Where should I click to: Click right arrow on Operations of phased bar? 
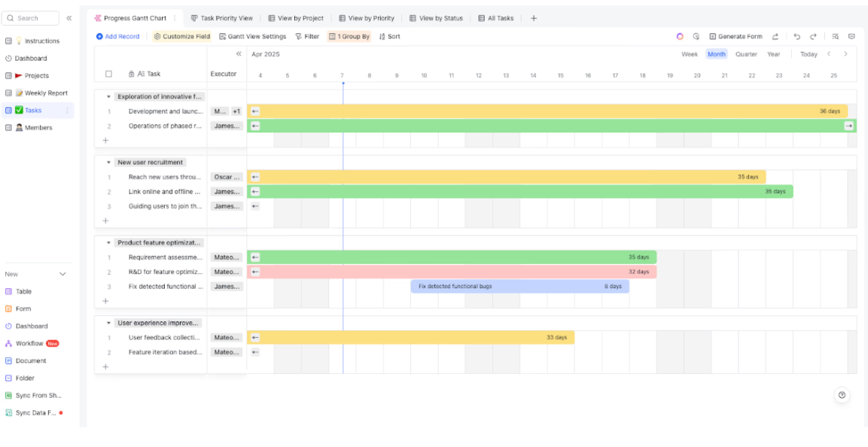tap(848, 126)
